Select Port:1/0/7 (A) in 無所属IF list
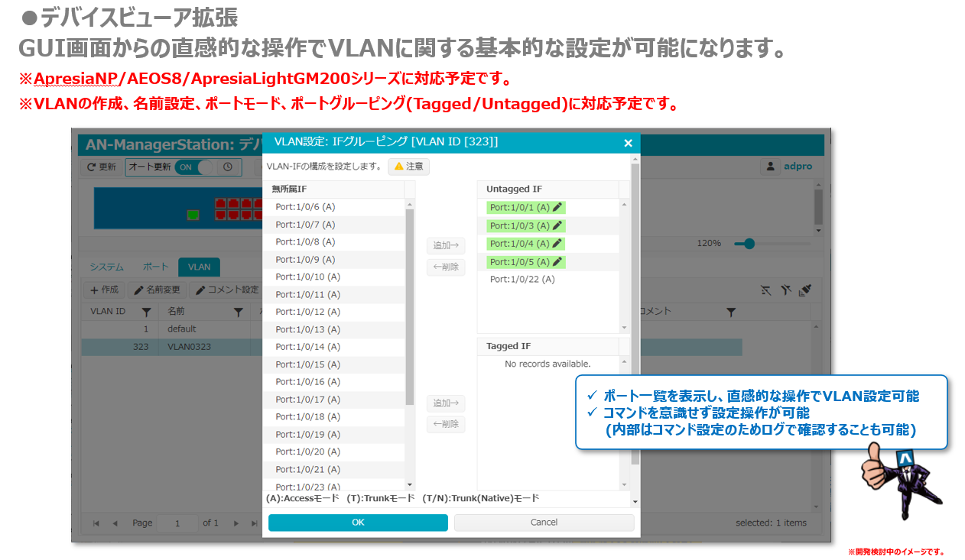This screenshot has height=560, width=965. click(333, 225)
